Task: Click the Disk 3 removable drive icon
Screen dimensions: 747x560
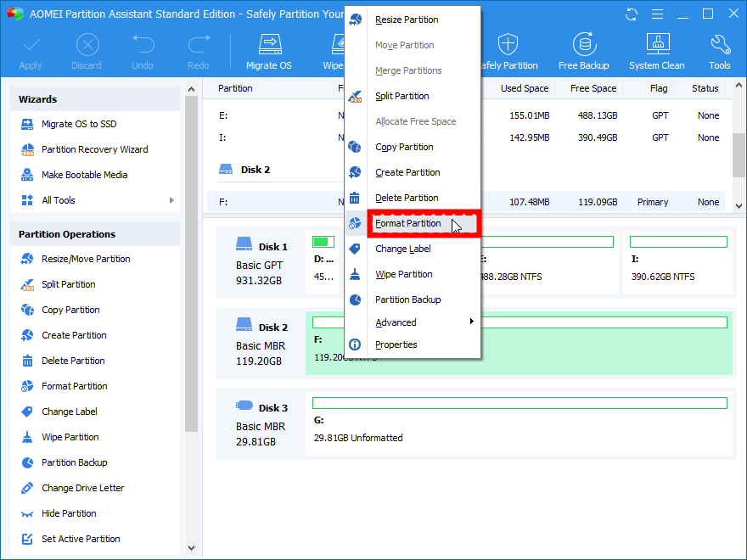Action: 244,406
